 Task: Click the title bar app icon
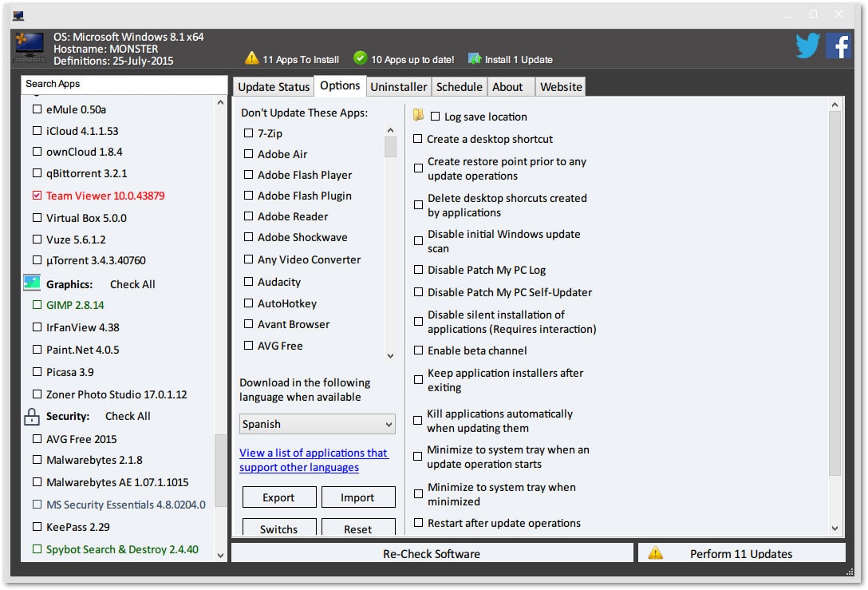18,15
